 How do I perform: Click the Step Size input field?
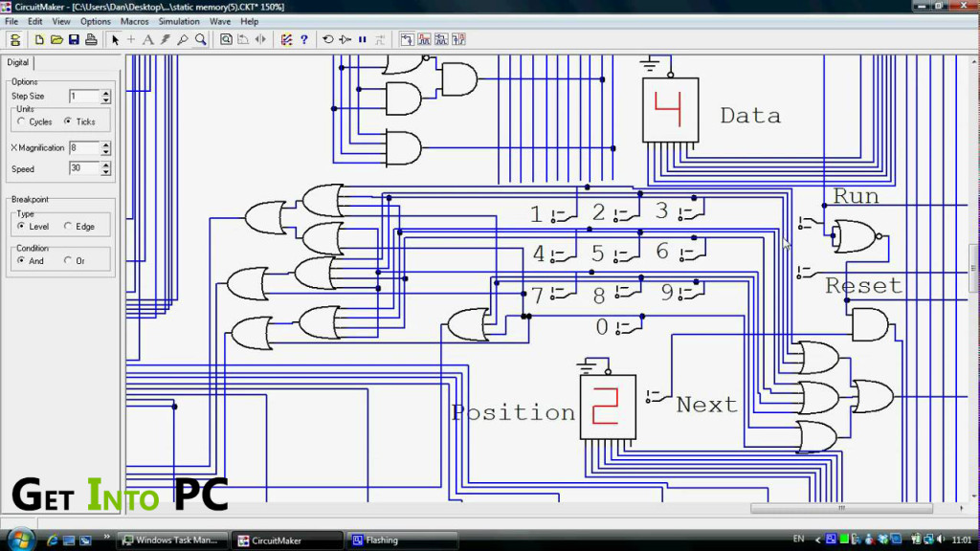coord(84,97)
